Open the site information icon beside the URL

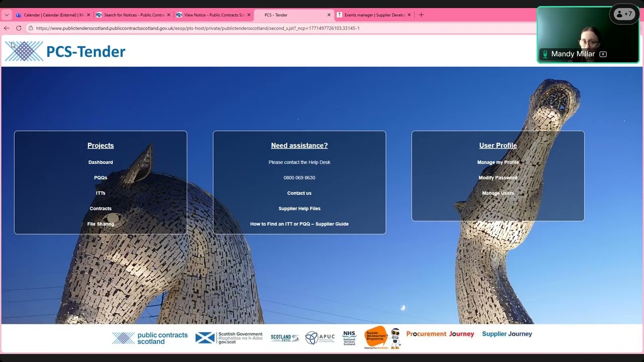(31, 28)
